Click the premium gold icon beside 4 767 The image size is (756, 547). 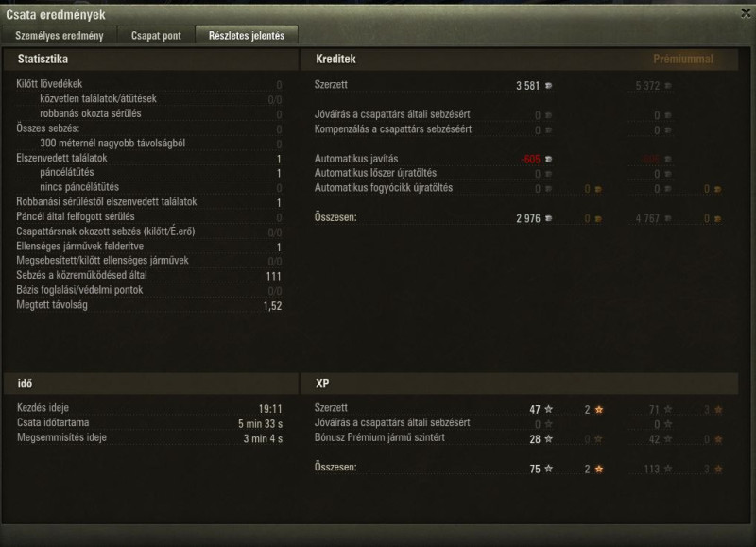(x=718, y=219)
